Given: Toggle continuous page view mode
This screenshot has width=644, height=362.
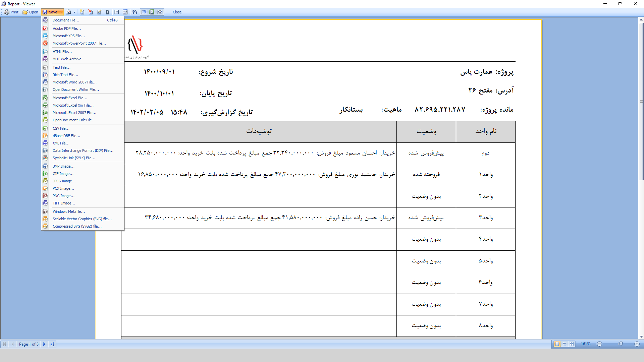Looking at the screenshot, I should 565,344.
